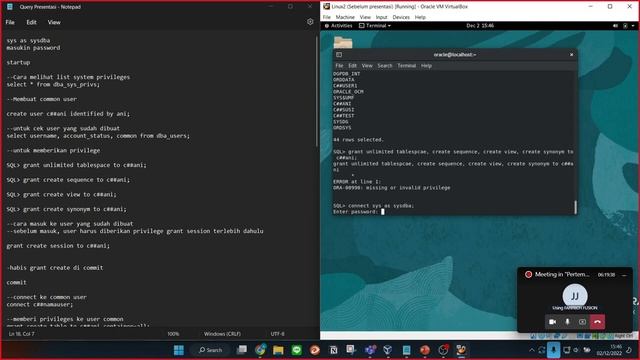The image size is (640, 360).
Task: Open the GNOME clock Dec 2 15:46
Action: click(x=480, y=26)
